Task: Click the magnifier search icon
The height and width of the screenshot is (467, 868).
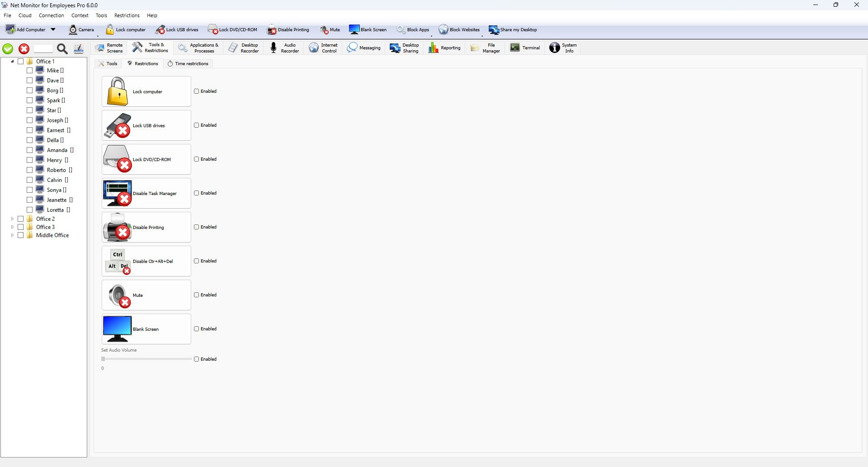Action: coord(62,49)
